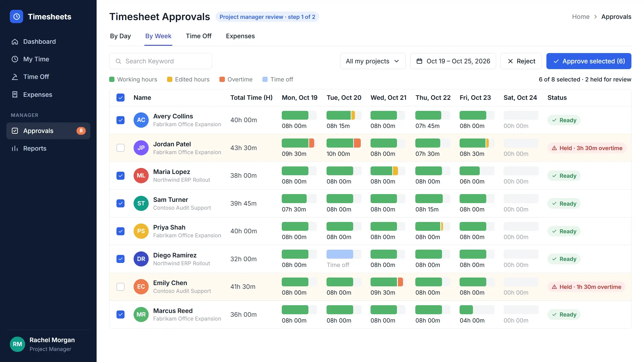The width and height of the screenshot is (644, 362).
Task: Click the warning icon in Emily Chen's held status
Action: coord(554,287)
